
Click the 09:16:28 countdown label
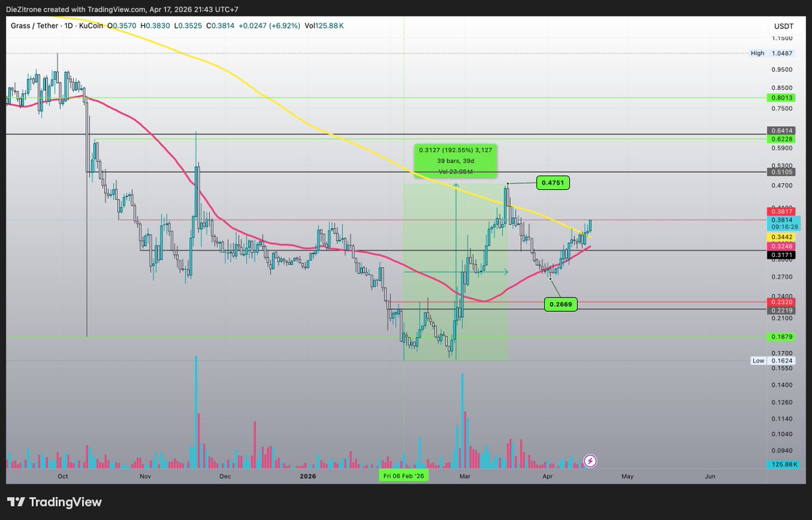(x=784, y=228)
